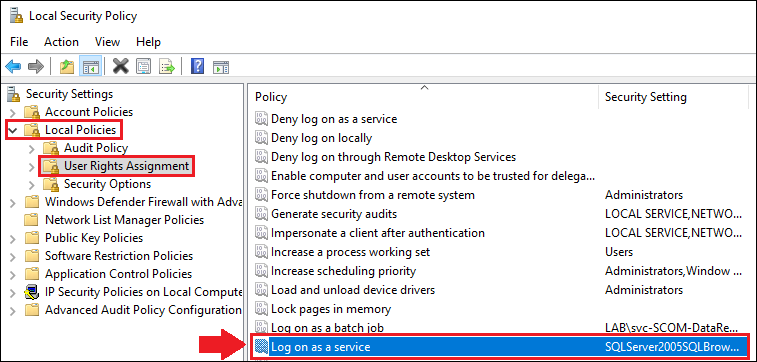Click the Users security setting value
Image resolution: width=757 pixels, height=362 pixels.
coord(618,252)
